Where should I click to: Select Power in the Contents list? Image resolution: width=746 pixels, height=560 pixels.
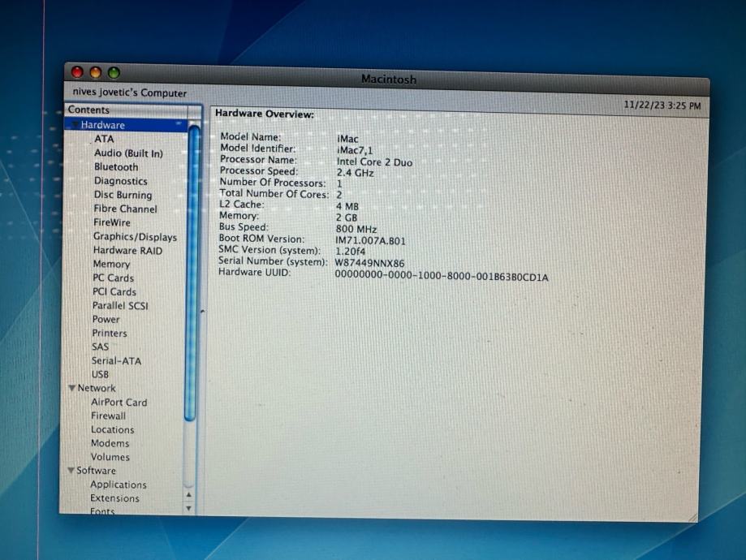(x=106, y=319)
